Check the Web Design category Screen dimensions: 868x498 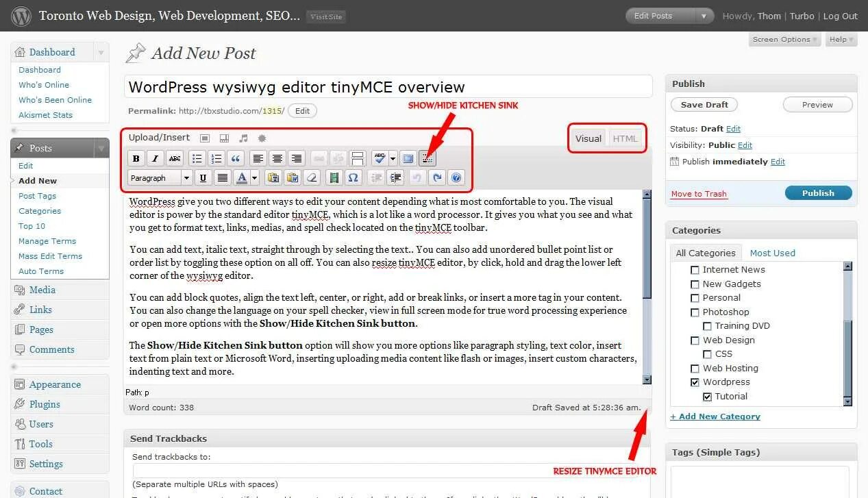695,340
